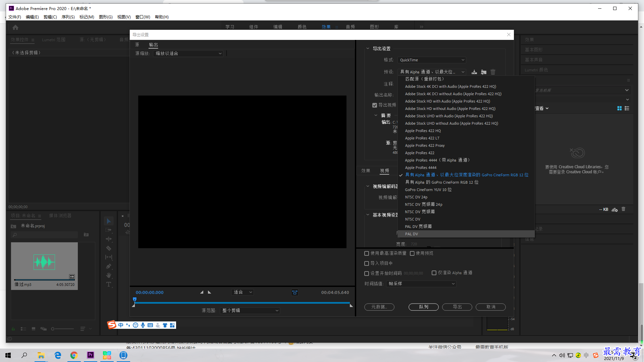
Task: Select the PAL DV preset
Action: coord(466,234)
